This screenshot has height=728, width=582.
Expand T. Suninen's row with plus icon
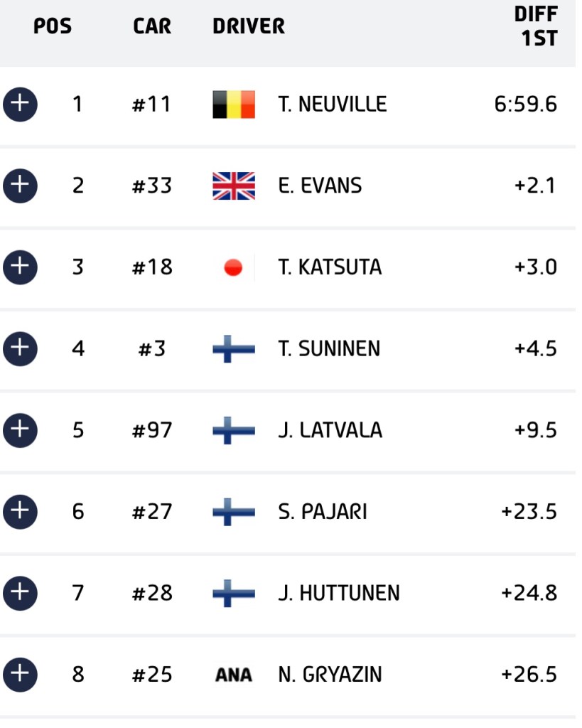pos(20,348)
